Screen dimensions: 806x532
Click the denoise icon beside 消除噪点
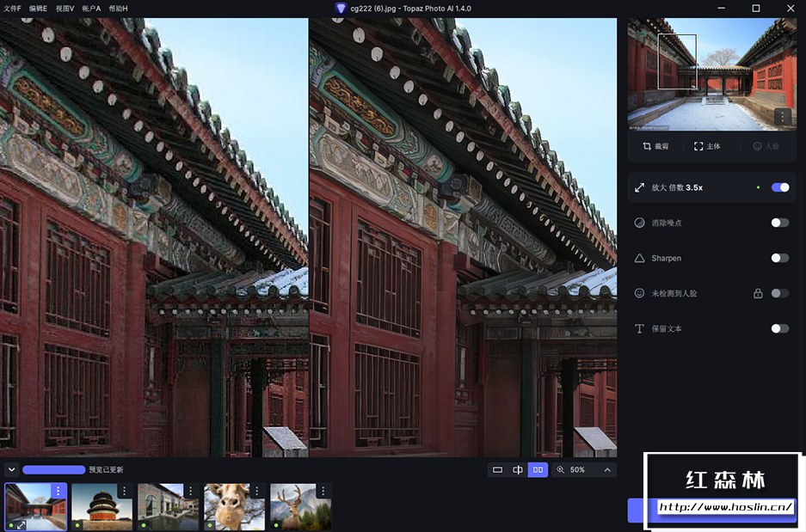pyautogui.click(x=639, y=223)
